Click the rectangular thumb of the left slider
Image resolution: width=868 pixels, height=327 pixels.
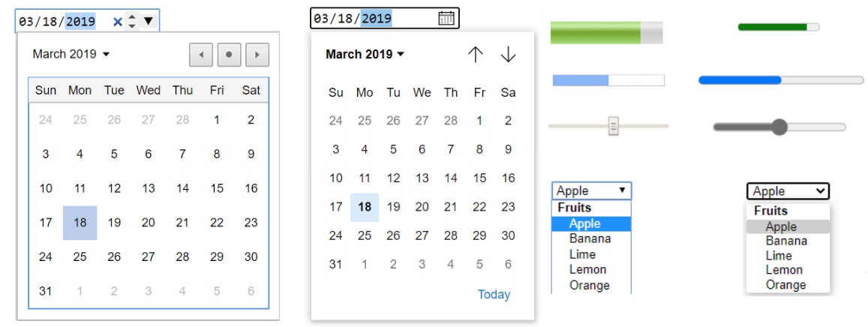pos(613,126)
